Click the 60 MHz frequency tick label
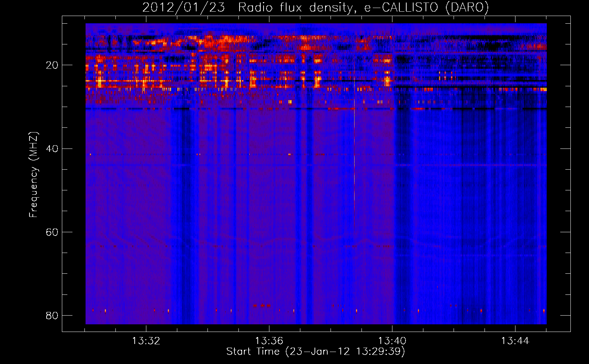 [x=52, y=232]
